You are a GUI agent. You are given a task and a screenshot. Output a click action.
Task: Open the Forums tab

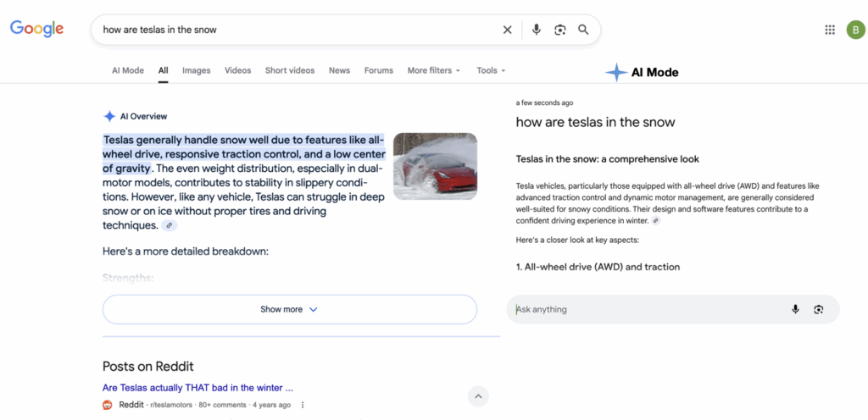379,71
